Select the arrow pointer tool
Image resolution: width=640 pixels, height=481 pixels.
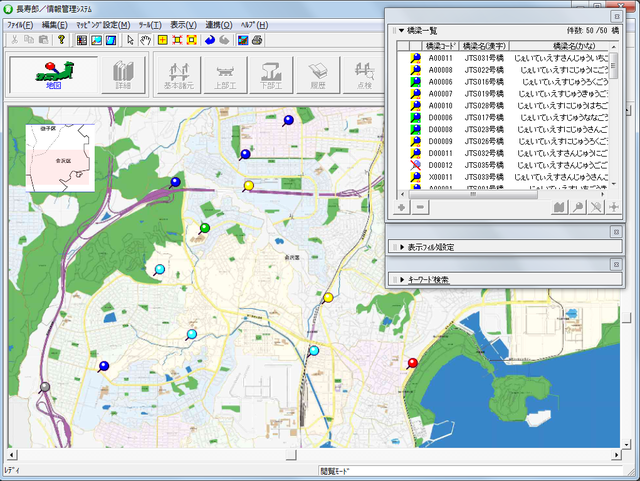[x=130, y=40]
